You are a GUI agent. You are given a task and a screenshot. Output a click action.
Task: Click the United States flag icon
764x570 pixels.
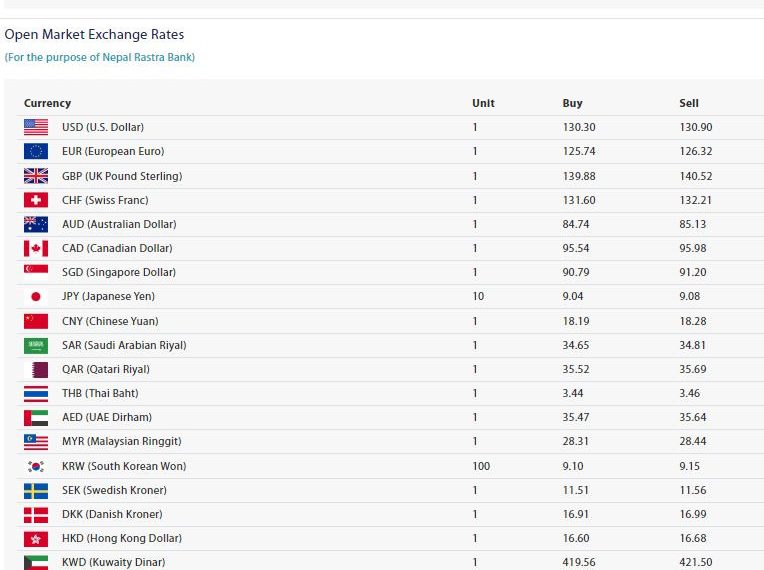[x=36, y=127]
